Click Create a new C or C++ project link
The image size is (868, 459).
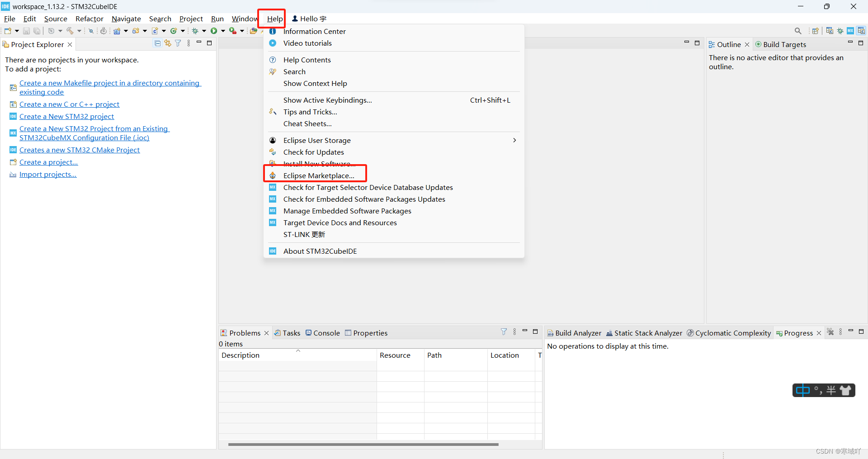point(69,104)
